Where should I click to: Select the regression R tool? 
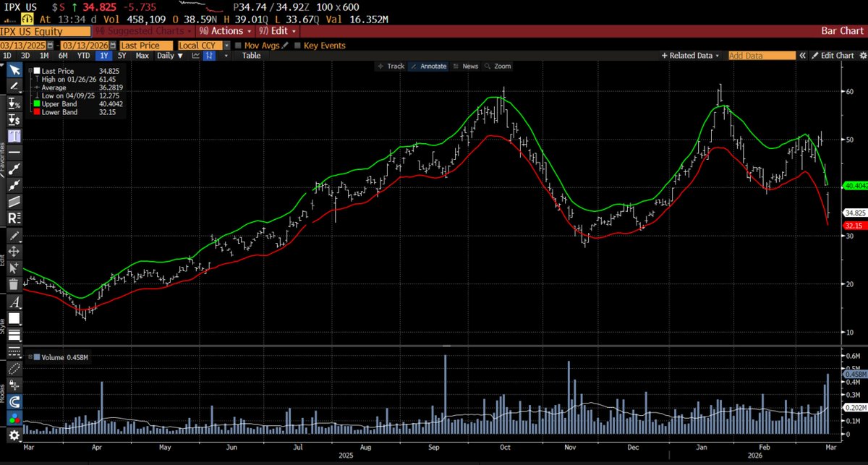(x=15, y=218)
